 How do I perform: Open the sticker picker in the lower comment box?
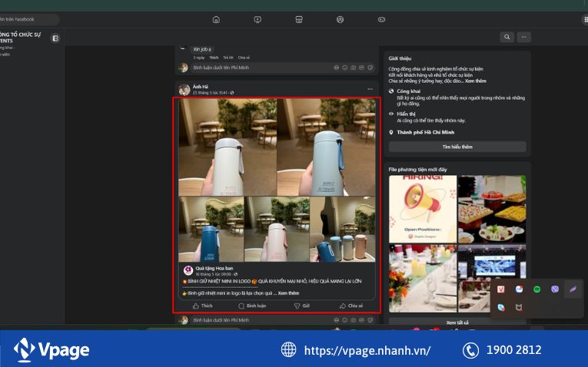(370, 320)
